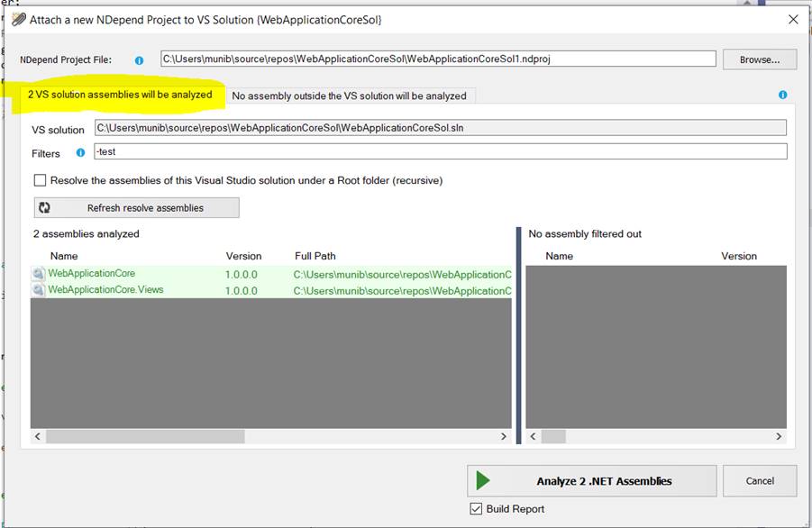Enable Resolve assemblies under a Root folder
This screenshot has width=812, height=528.
(x=40, y=180)
